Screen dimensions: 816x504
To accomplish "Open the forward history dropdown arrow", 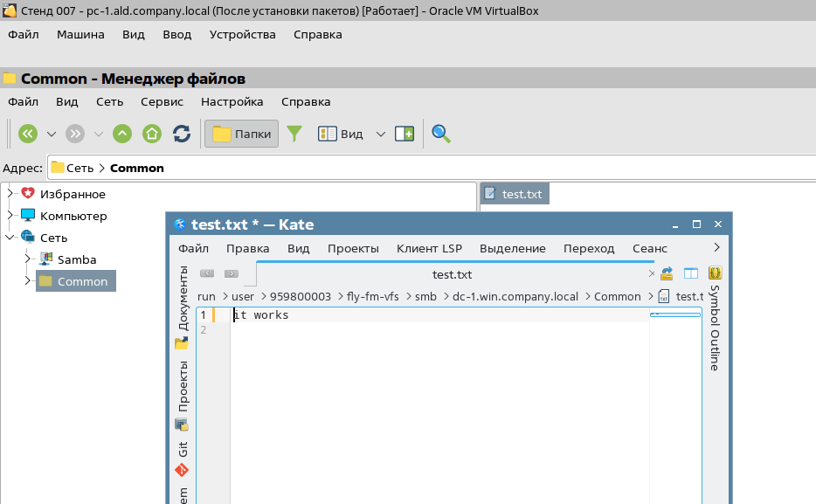I will (x=99, y=135).
